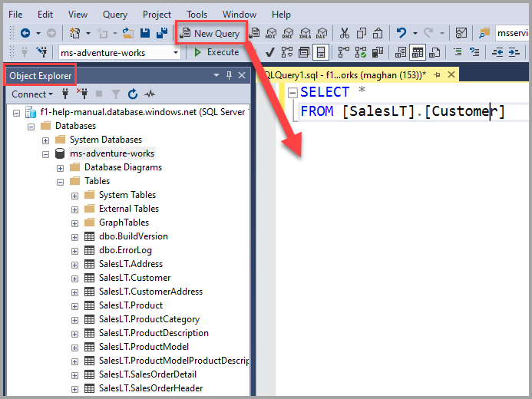
Task: Open a Database Engine Query from toolbar
Action: pos(254,33)
